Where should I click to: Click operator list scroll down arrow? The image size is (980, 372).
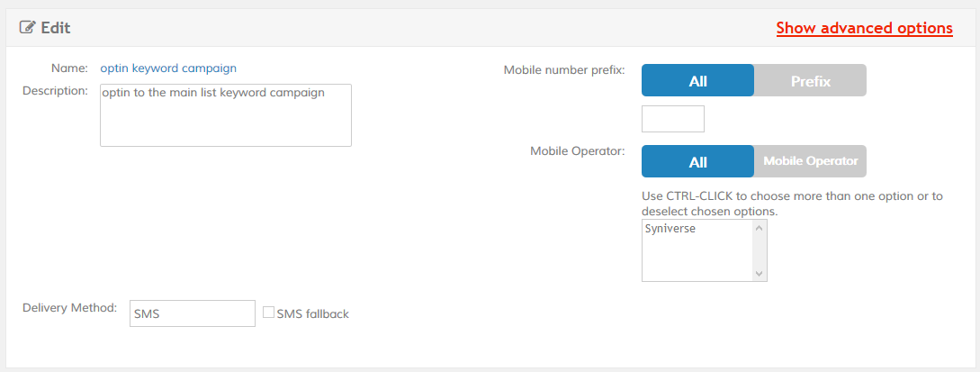coord(760,273)
